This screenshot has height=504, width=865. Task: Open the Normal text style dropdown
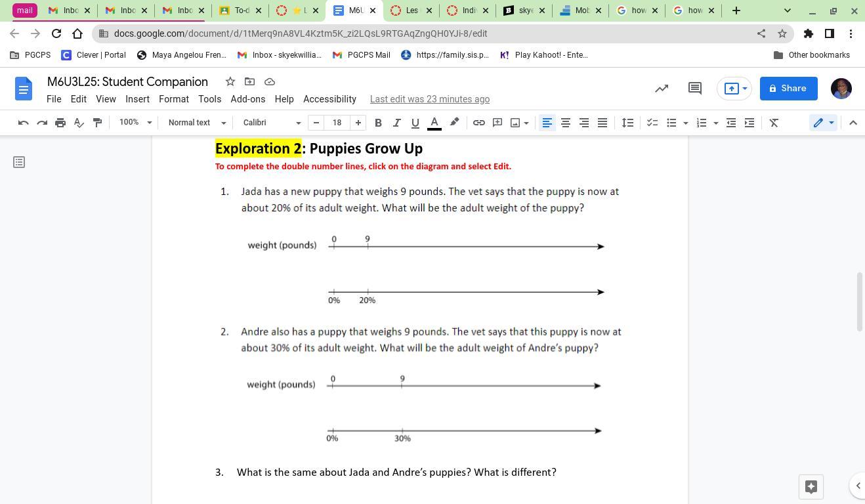196,123
